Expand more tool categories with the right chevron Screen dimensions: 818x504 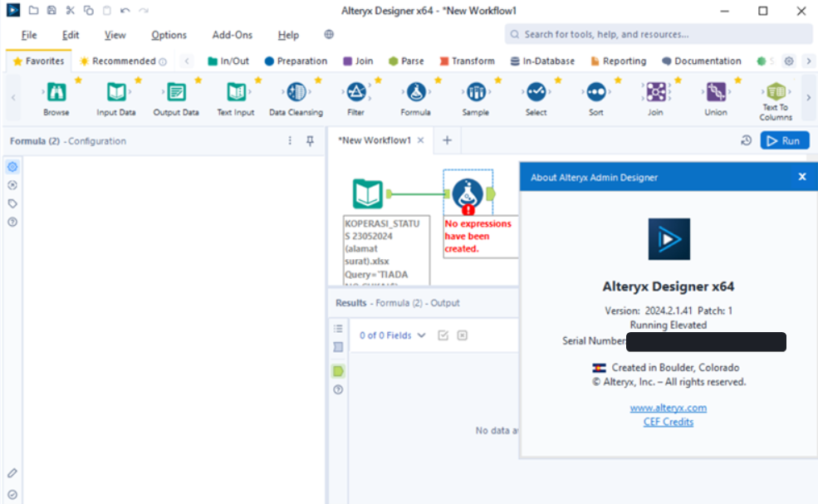(807, 61)
